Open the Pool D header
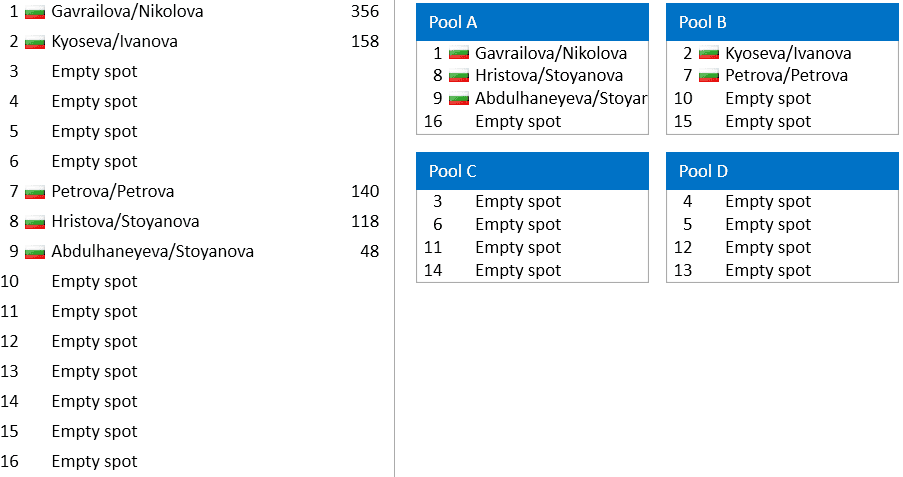Image resolution: width=903 pixels, height=477 pixels. coord(782,171)
